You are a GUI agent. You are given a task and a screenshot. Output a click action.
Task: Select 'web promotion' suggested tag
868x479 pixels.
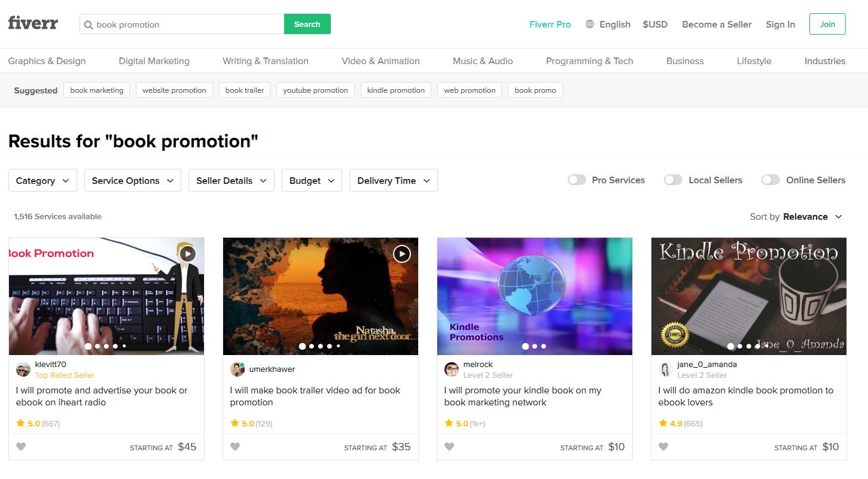coord(470,90)
